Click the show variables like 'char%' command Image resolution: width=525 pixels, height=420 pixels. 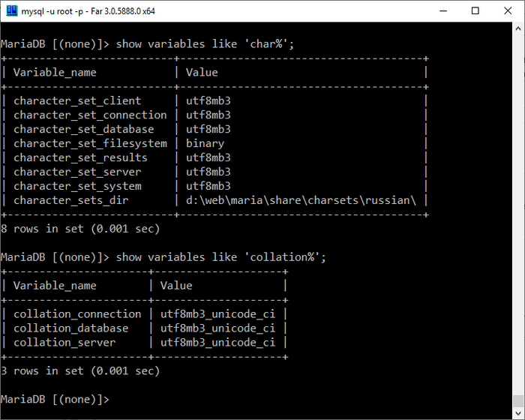[x=205, y=43]
